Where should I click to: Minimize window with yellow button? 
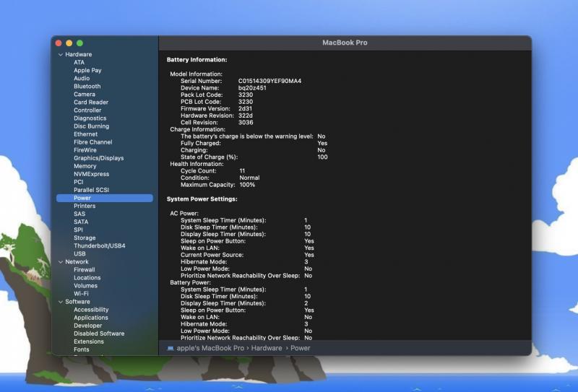click(69, 43)
